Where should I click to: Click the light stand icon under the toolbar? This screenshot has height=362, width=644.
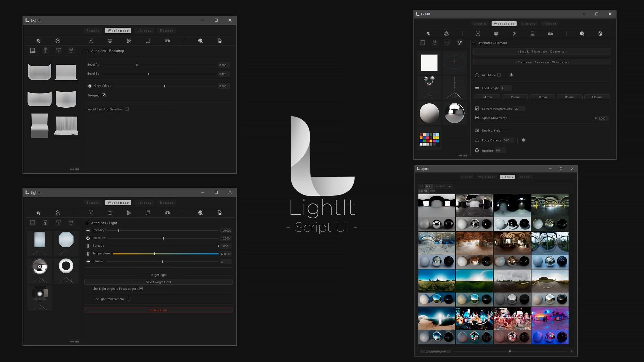pos(45,50)
